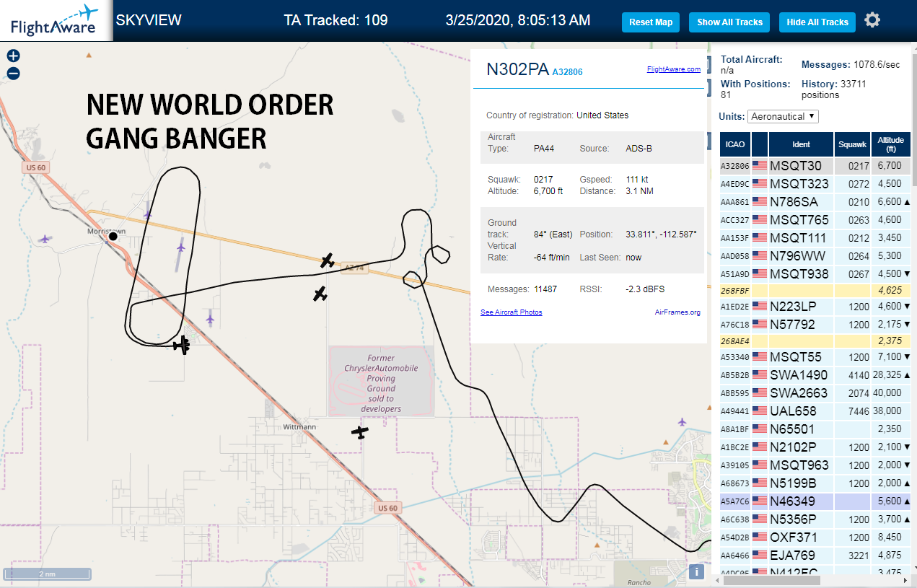Open the FlightAware.com link in aircraft panel
The height and width of the screenshot is (588, 917).
[x=674, y=69]
